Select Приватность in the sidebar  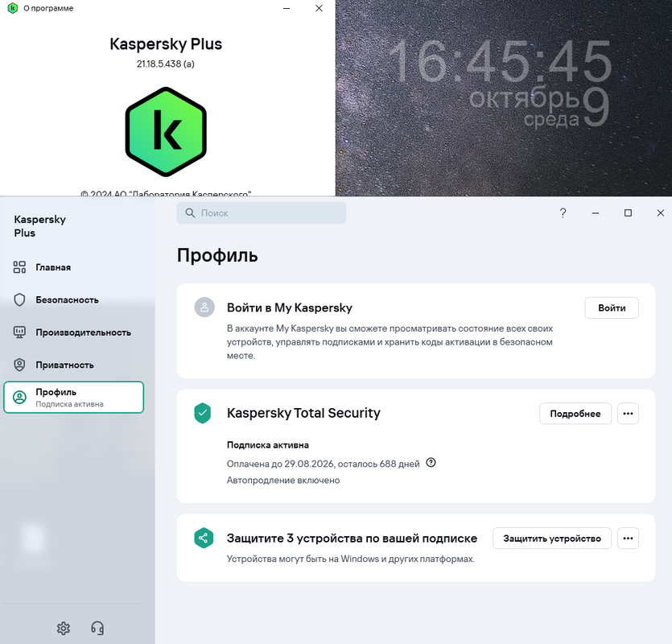pos(73,365)
